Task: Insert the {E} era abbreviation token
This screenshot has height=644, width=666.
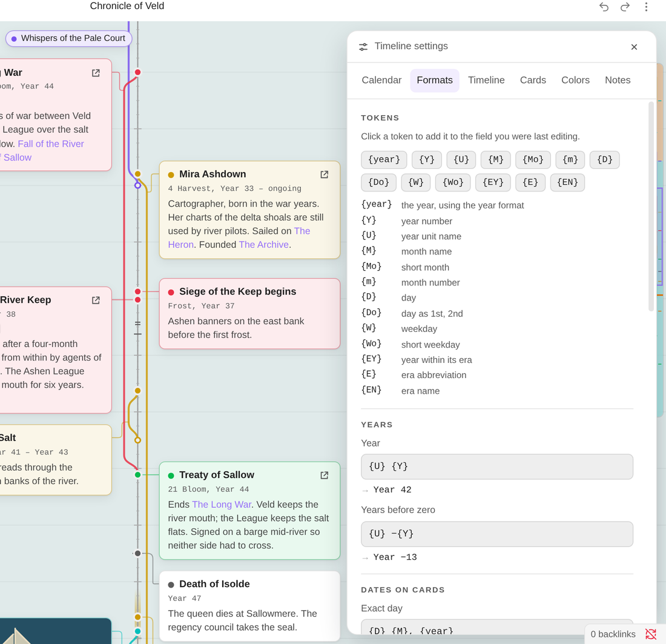Action: click(530, 183)
